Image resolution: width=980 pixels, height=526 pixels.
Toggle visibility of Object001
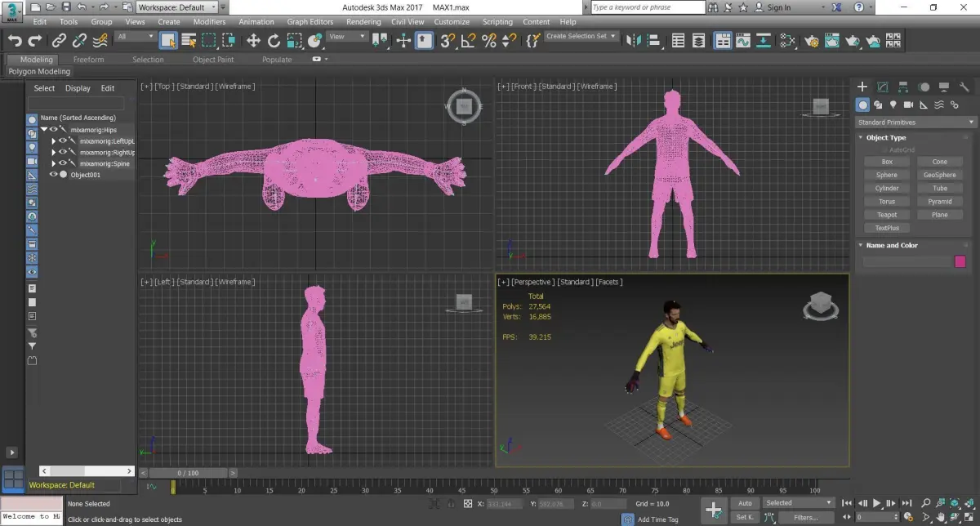pyautogui.click(x=54, y=175)
